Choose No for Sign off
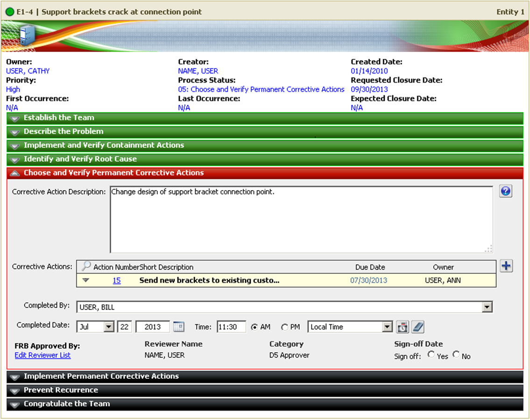Image resolution: width=530 pixels, height=420 pixels. click(456, 355)
